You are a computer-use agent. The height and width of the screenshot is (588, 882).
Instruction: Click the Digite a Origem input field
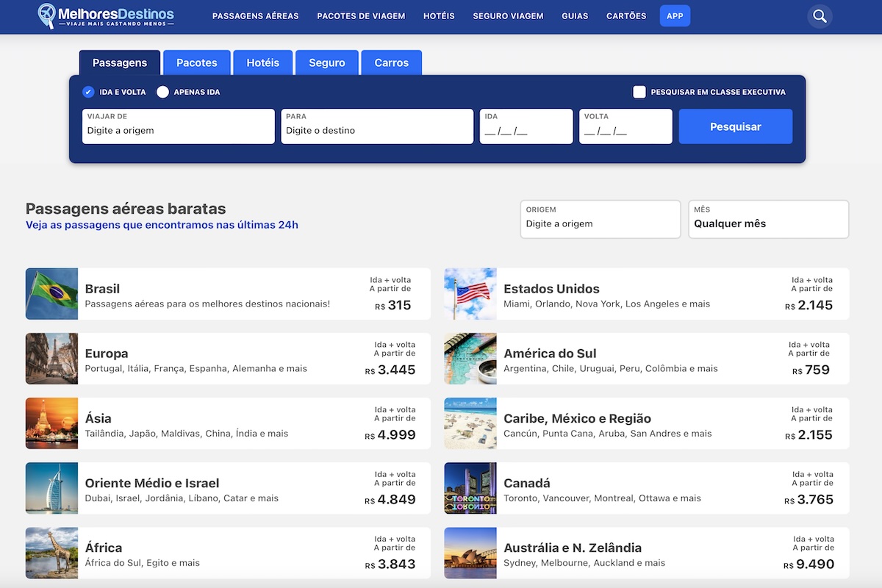pyautogui.click(x=178, y=130)
